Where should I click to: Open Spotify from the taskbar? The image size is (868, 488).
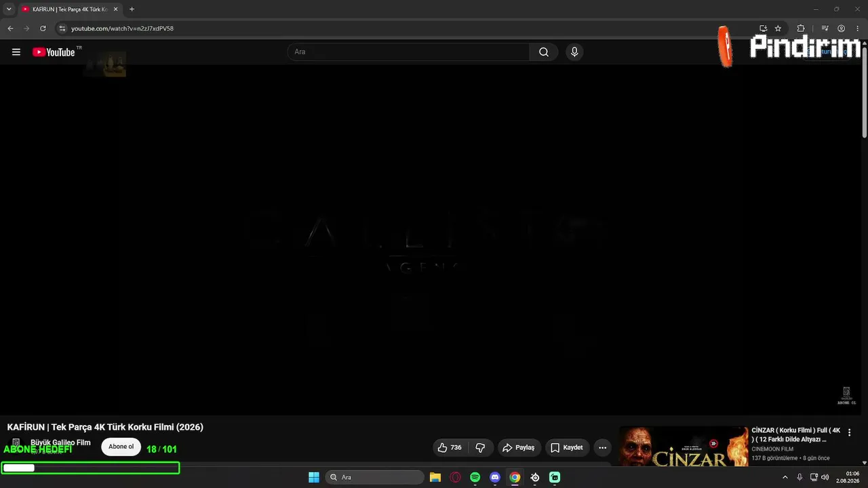(x=475, y=477)
